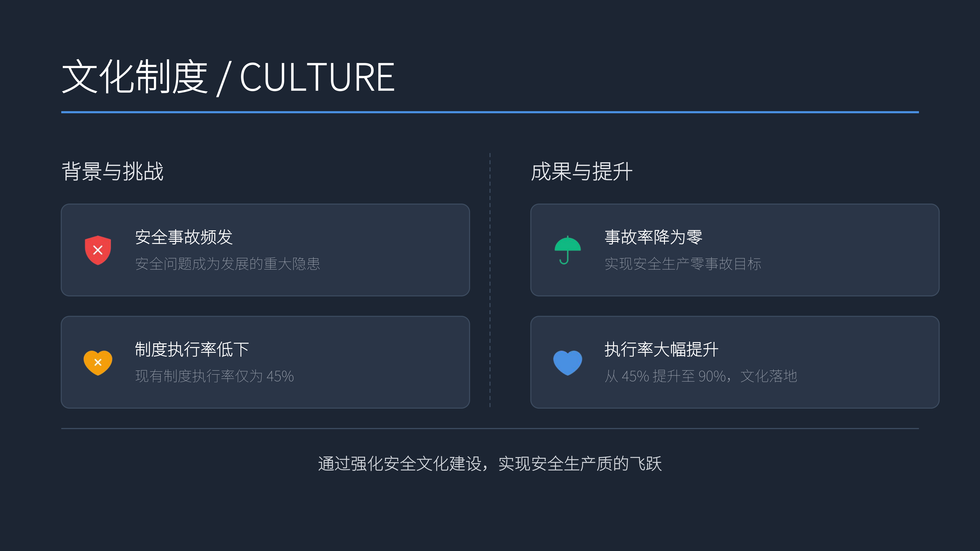Select the footer summary sentence 通过强化安全文化建设

point(490,464)
